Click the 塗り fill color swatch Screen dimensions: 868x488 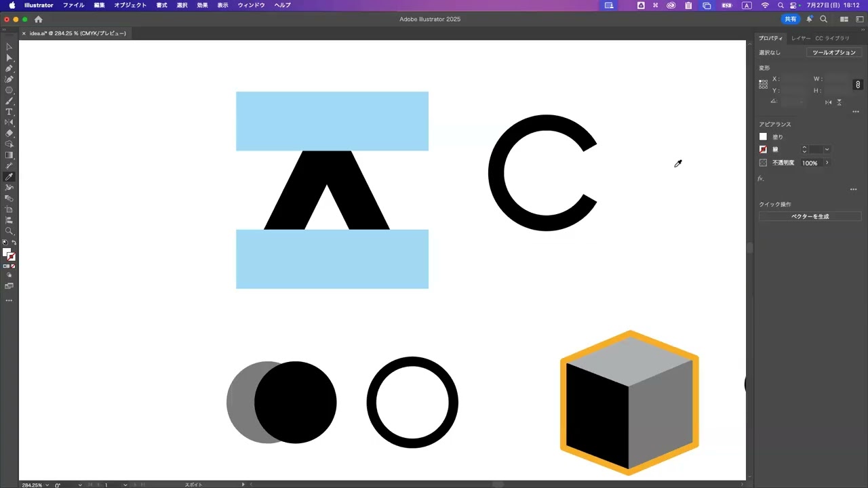click(x=763, y=137)
